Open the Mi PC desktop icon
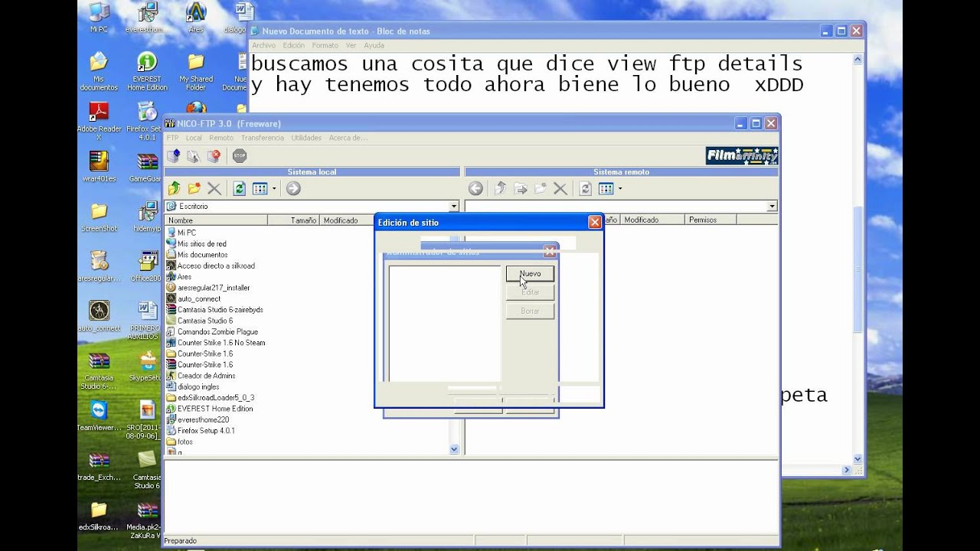 [x=99, y=17]
